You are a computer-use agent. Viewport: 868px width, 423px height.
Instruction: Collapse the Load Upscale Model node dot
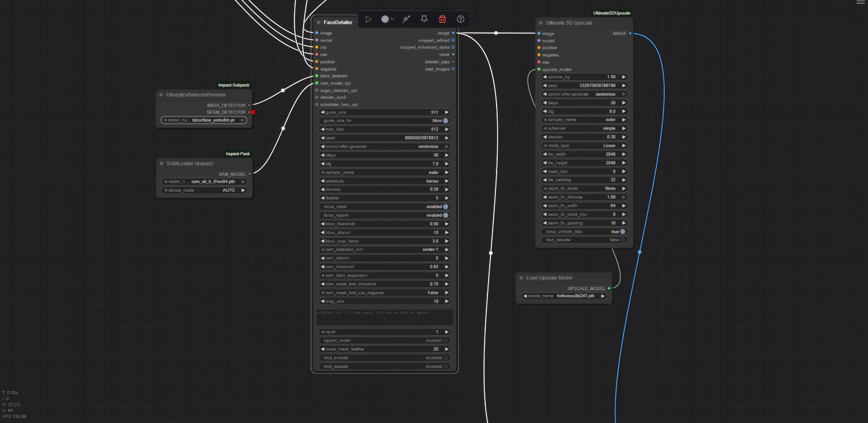click(521, 278)
